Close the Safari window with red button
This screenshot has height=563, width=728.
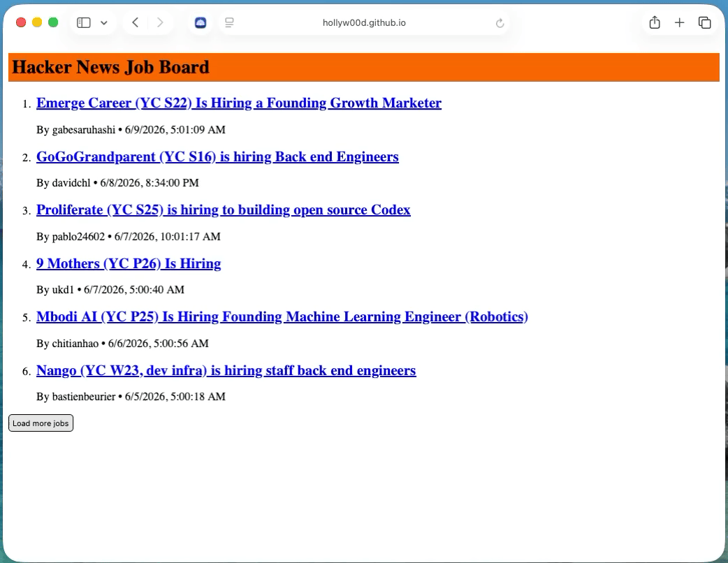coord(21,23)
